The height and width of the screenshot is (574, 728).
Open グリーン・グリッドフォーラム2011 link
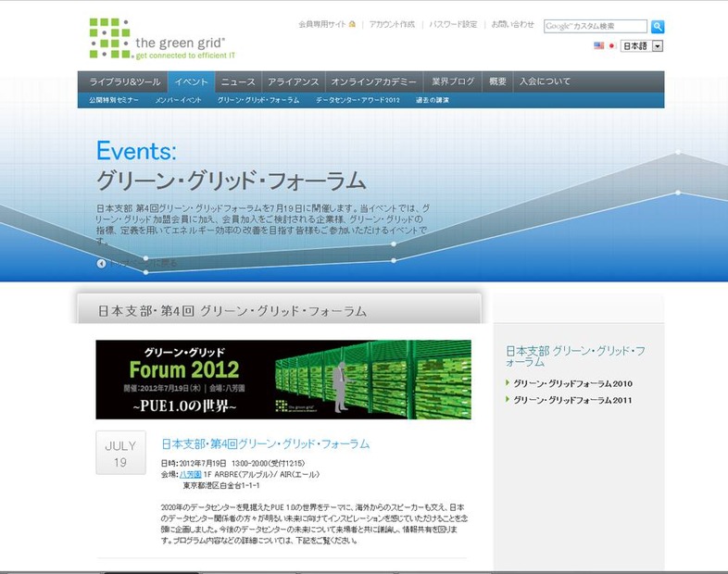pyautogui.click(x=572, y=400)
